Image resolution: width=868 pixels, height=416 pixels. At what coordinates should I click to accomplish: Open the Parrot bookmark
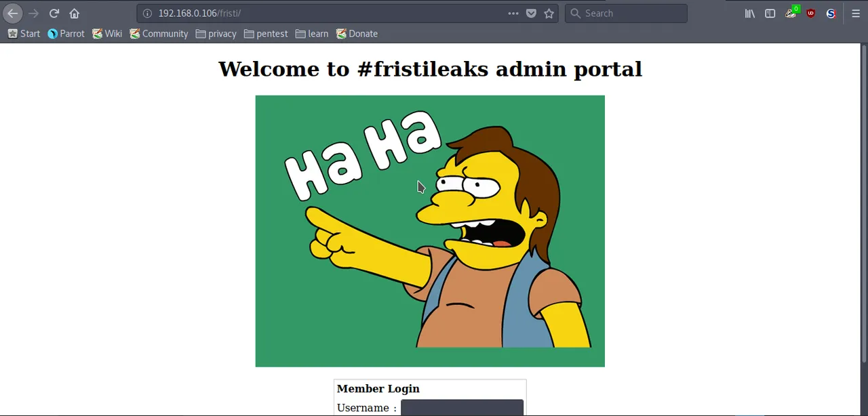pyautogui.click(x=66, y=33)
